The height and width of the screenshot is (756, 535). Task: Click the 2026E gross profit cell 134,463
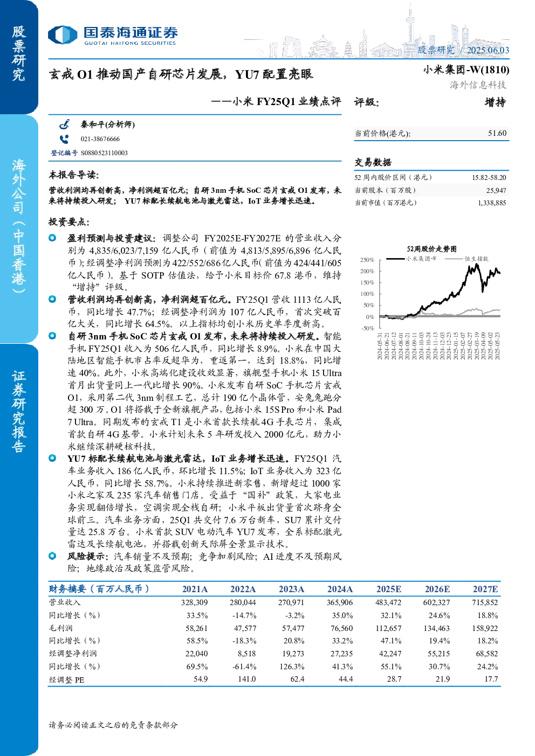coord(437,628)
